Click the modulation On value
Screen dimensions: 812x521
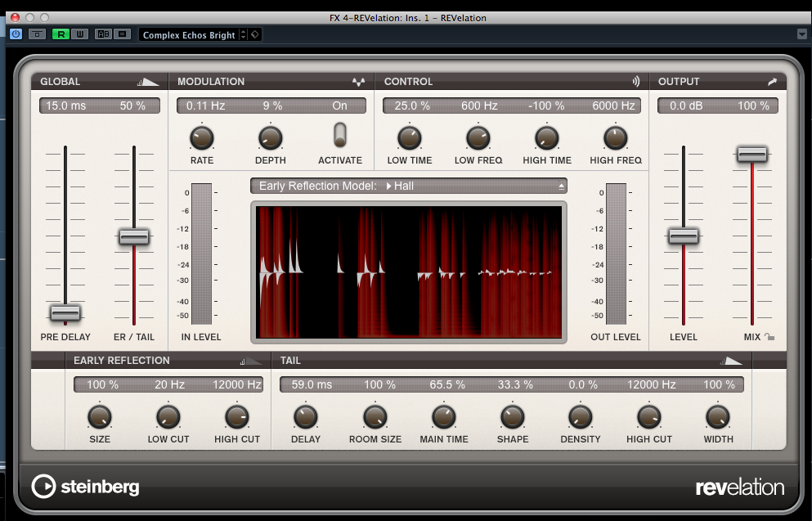point(339,106)
